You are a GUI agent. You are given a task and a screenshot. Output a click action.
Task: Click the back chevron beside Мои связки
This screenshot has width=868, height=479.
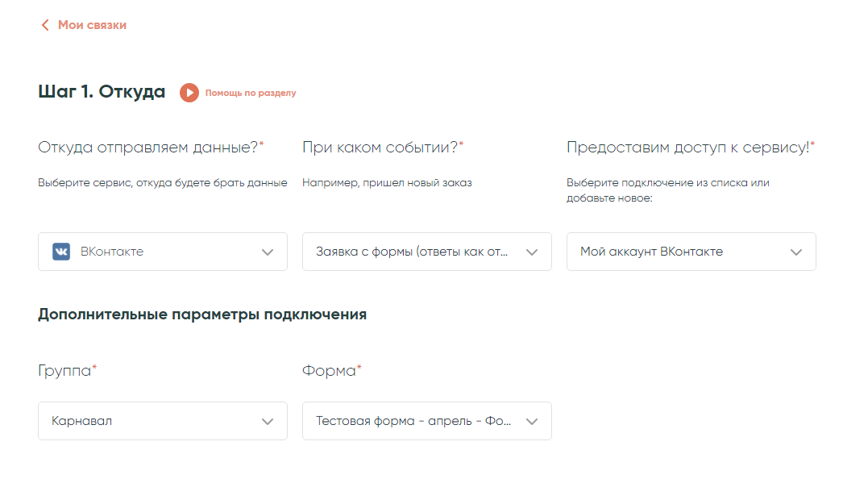coord(45,25)
